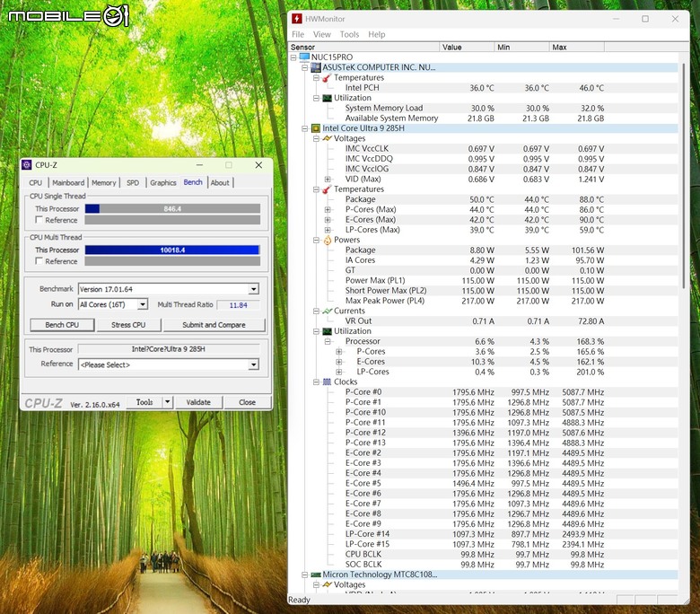The image size is (700, 614).
Task: Click the Close button in CPU-Z footer
Action: click(x=247, y=402)
